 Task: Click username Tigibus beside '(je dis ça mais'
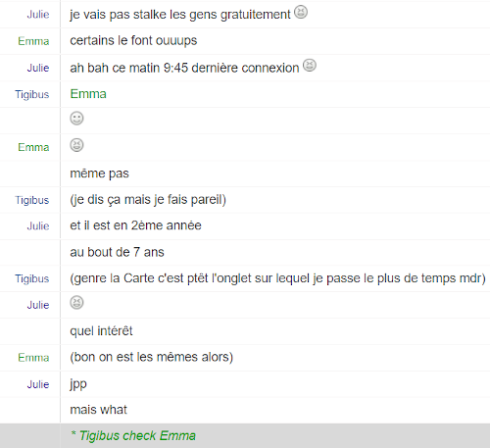click(32, 200)
